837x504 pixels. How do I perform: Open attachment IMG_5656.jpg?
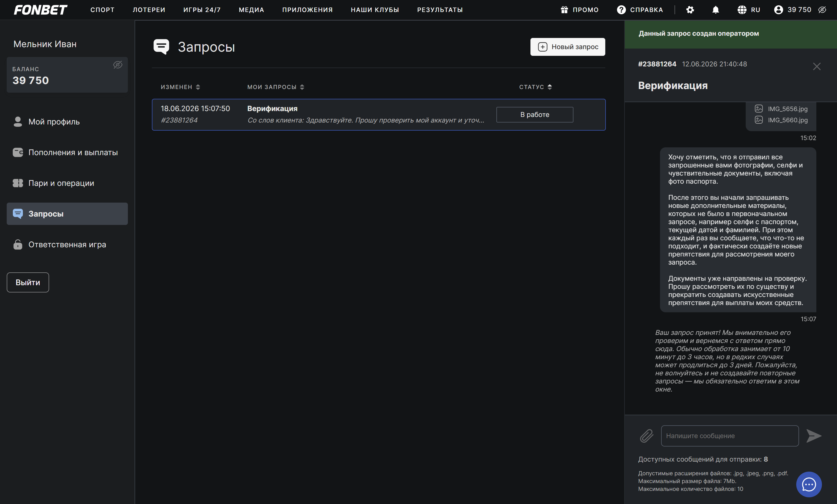point(781,109)
